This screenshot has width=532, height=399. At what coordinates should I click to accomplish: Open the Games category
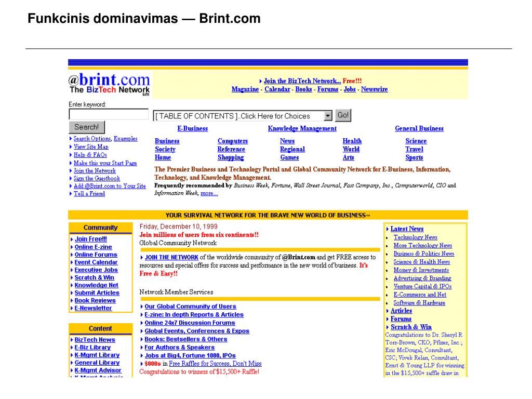coord(289,157)
